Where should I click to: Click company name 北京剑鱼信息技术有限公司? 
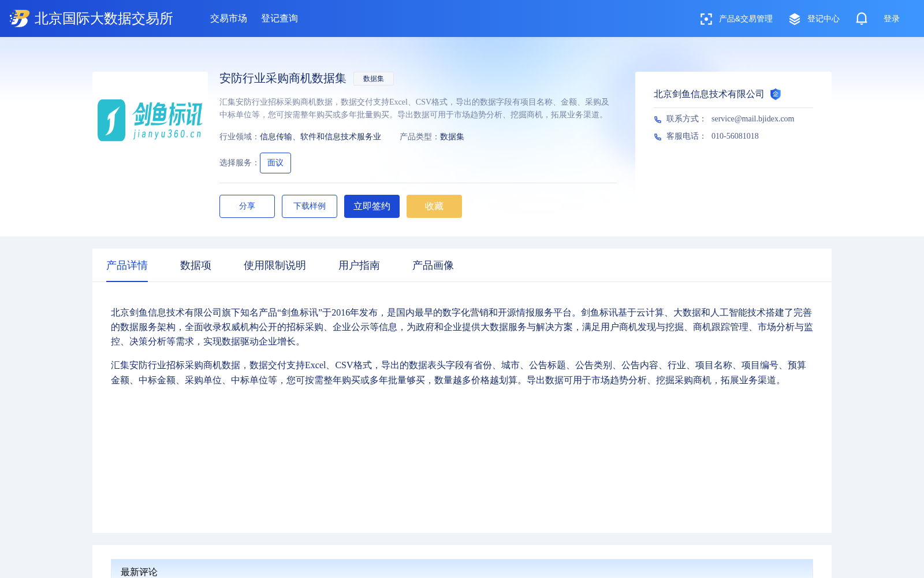(x=709, y=94)
